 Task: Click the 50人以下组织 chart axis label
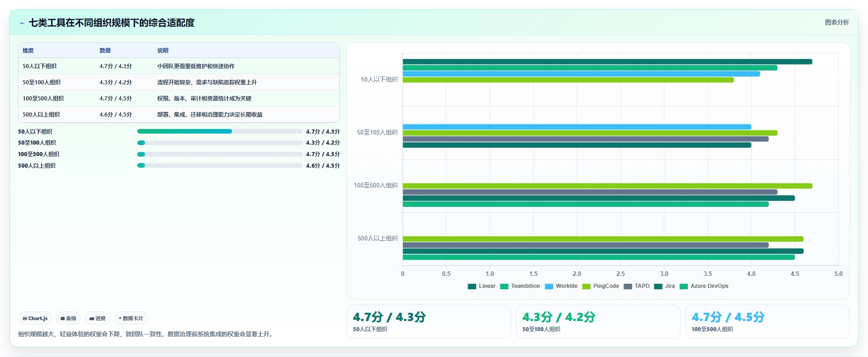coord(379,80)
